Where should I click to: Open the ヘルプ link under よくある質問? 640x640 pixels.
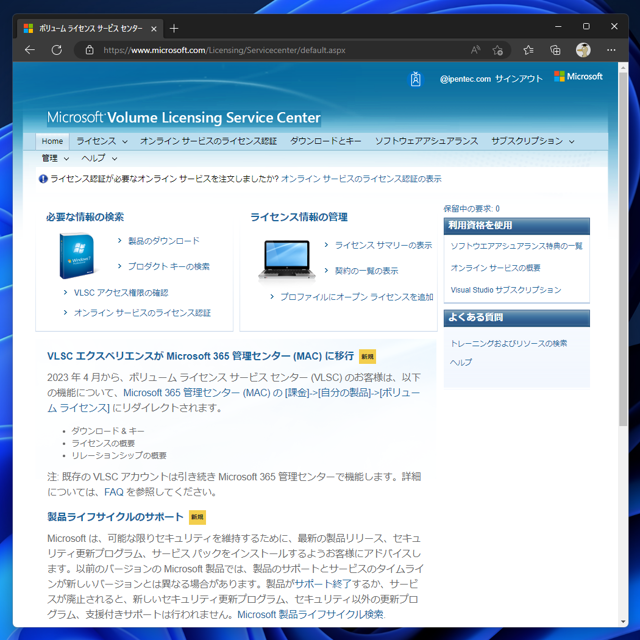461,362
